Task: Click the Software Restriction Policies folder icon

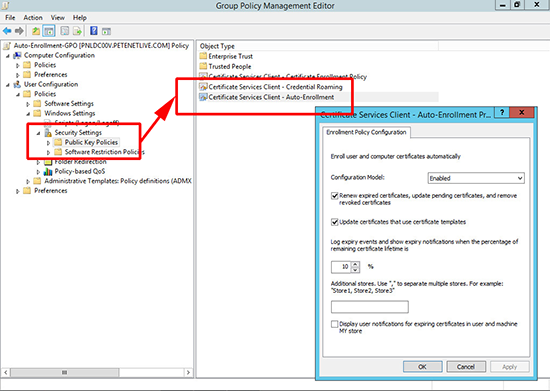Action: click(x=58, y=152)
